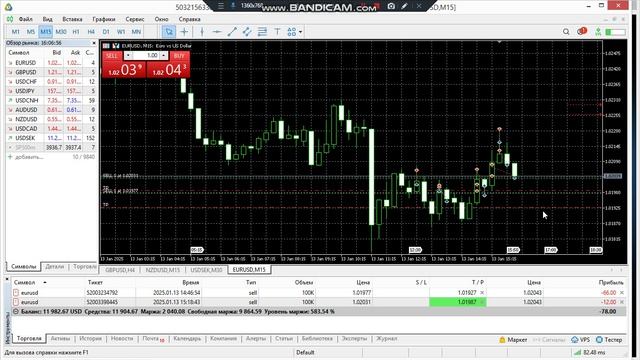Open the GBPUSD,H4 chart tab
This screenshot has height=360, width=640.
pos(120,270)
